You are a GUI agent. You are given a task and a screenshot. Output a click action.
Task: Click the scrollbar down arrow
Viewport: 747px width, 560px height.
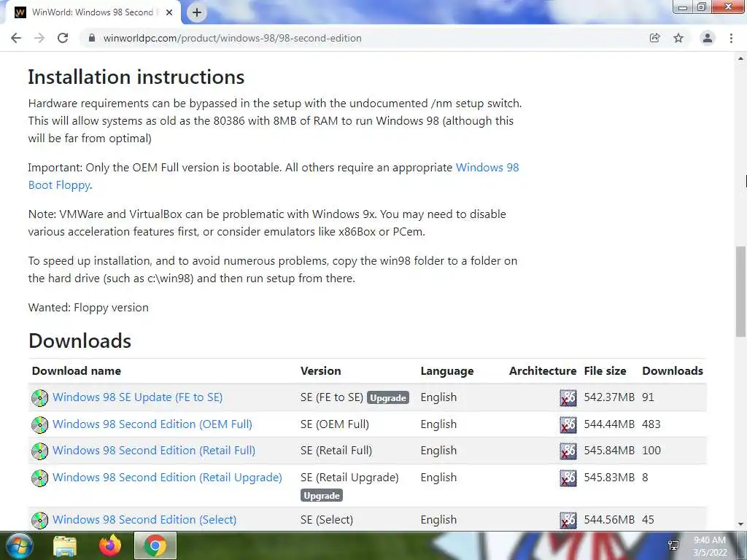click(x=741, y=524)
